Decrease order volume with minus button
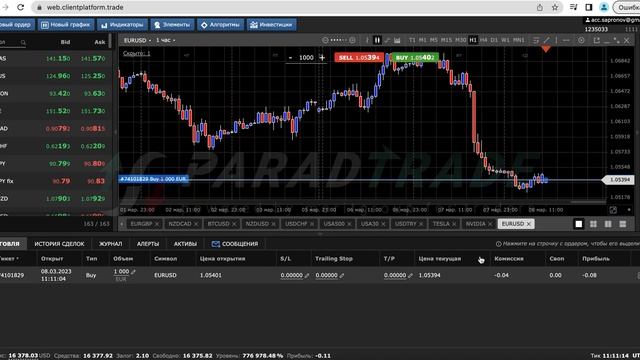 [290, 58]
